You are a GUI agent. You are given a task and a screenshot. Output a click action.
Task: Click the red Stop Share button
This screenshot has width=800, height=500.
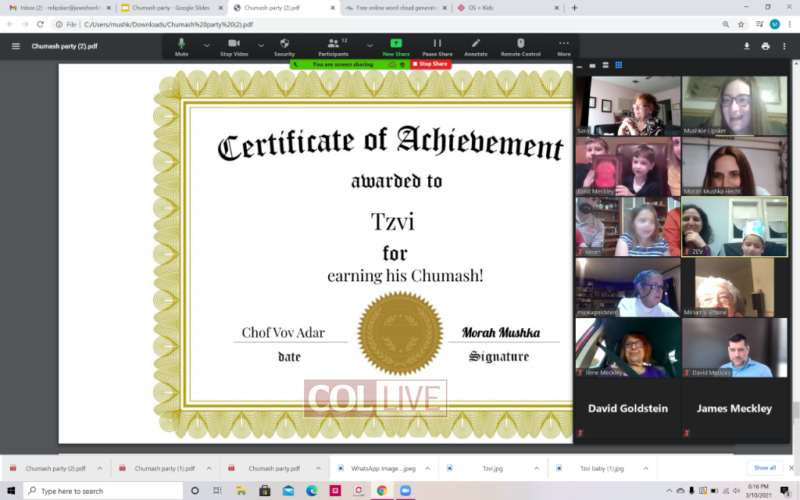coord(430,64)
